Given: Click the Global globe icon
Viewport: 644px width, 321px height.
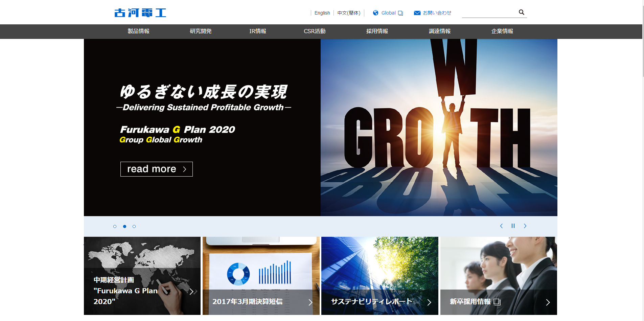Looking at the screenshot, I should (x=375, y=13).
